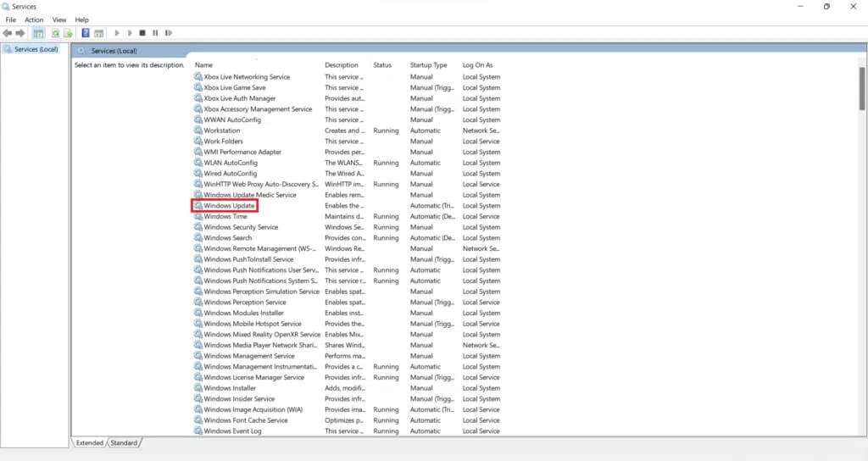Screen dimensions: 868x461
Task: Click the gear icon beside Windows Insider Service
Action: click(198, 399)
